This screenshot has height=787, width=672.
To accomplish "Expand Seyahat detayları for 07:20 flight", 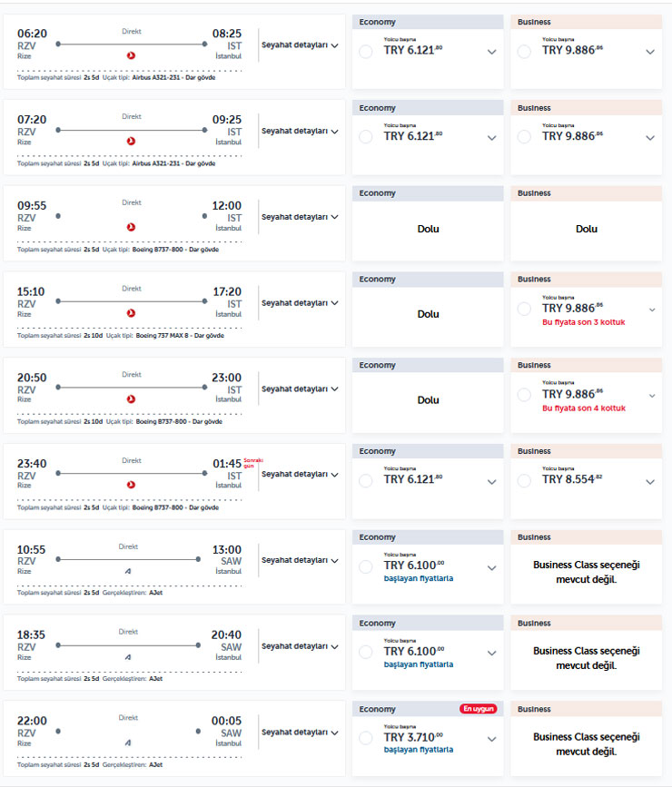I will click(300, 132).
